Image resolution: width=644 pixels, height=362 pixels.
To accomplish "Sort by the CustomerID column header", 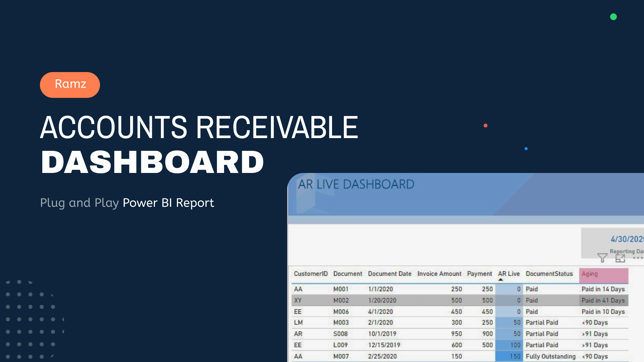I will click(311, 274).
